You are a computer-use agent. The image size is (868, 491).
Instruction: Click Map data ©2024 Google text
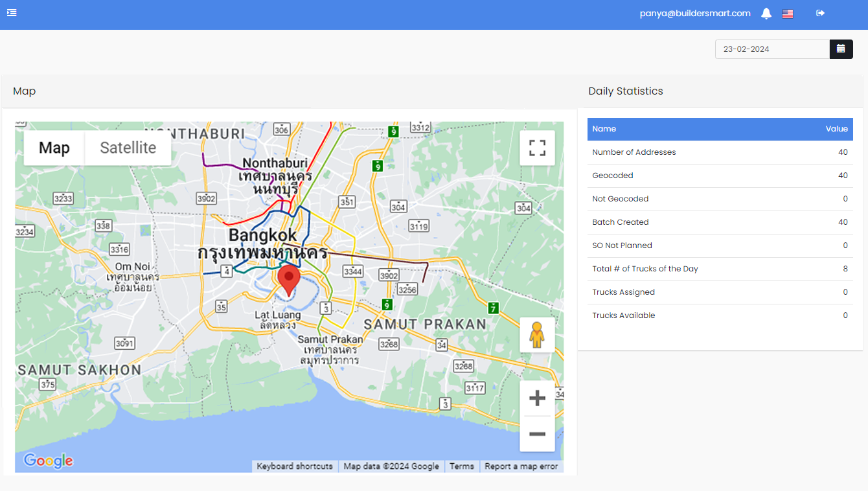pyautogui.click(x=391, y=466)
